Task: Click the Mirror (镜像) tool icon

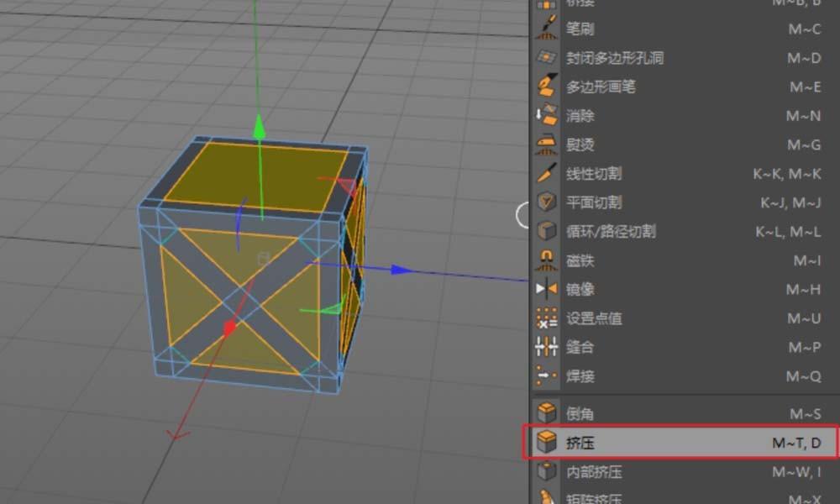Action: [x=548, y=290]
